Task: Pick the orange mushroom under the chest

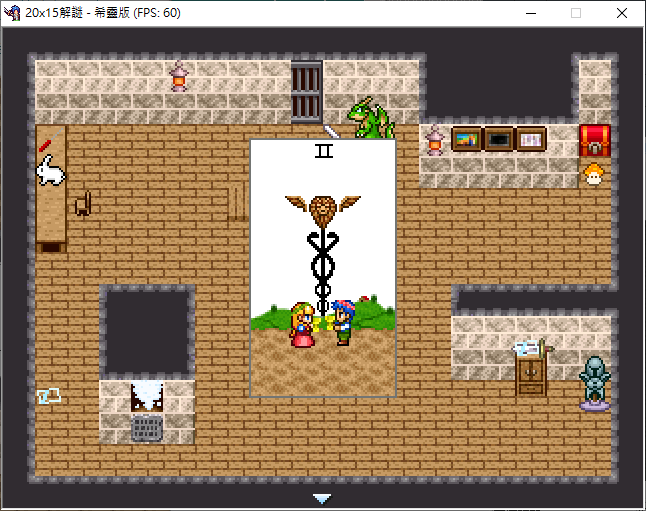Action: (x=594, y=174)
